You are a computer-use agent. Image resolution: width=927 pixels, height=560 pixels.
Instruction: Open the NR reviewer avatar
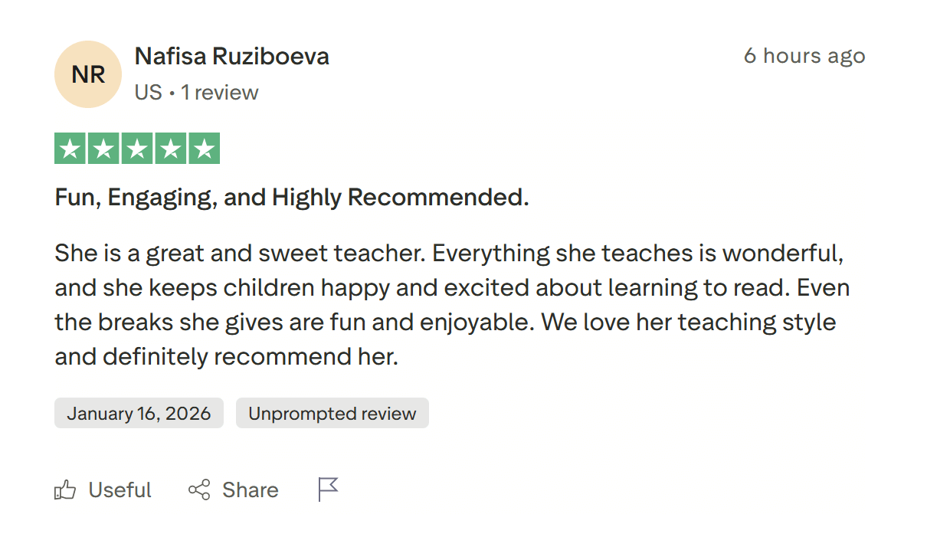point(88,74)
